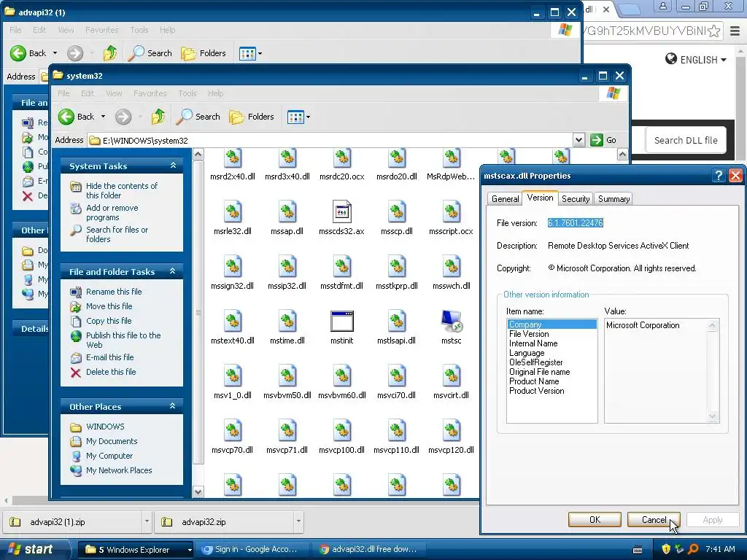The height and width of the screenshot is (560, 747).
Task: Select Internal Name in item list
Action: click(x=533, y=343)
